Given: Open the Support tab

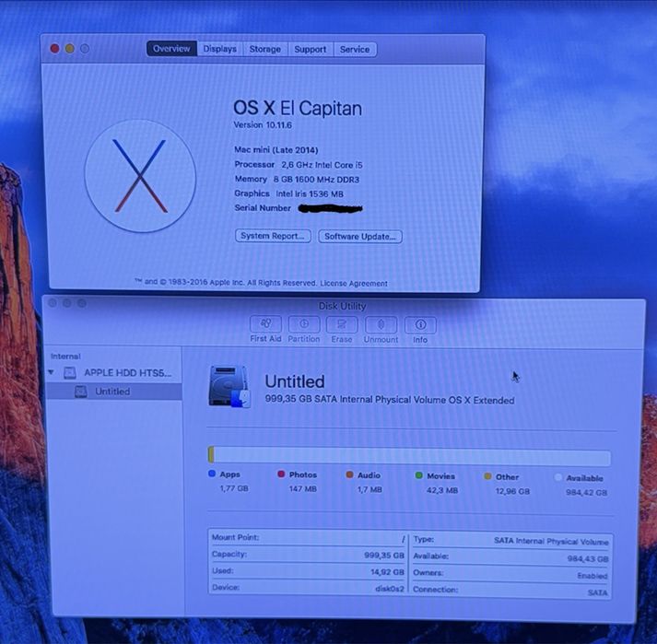Looking at the screenshot, I should click(310, 50).
